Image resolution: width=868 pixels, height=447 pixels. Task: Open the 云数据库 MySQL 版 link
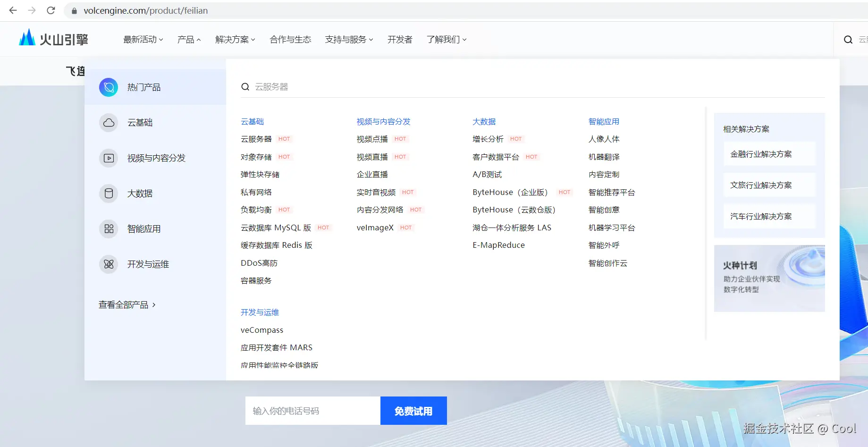[x=276, y=228]
